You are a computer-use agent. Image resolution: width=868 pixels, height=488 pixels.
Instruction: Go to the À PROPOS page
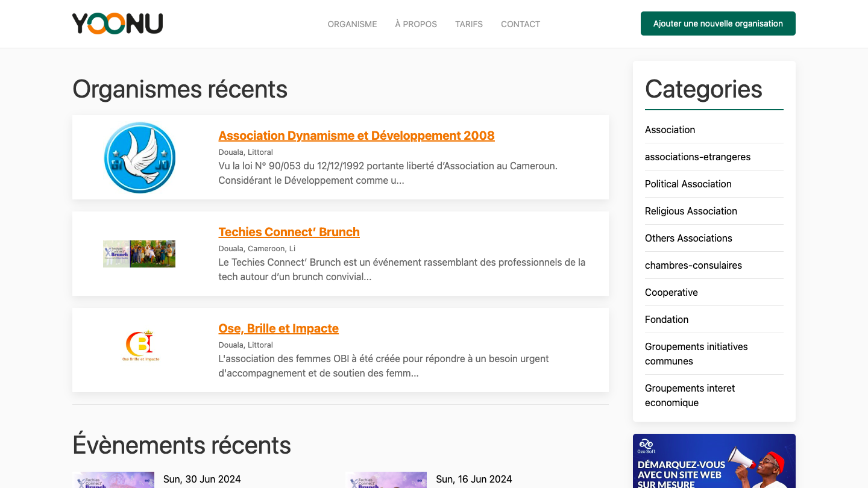pyautogui.click(x=416, y=24)
